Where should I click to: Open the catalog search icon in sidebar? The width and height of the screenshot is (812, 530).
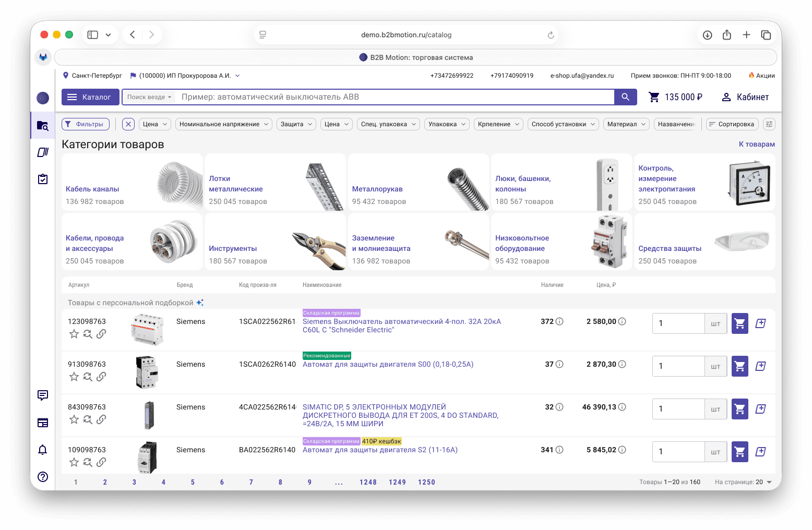[x=43, y=125]
